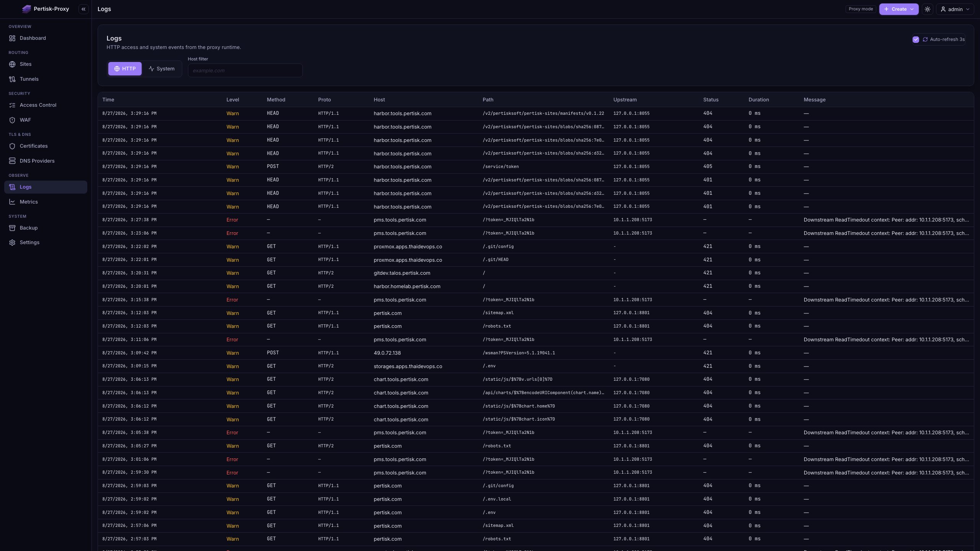Image resolution: width=980 pixels, height=551 pixels.
Task: Click timestamp 3:27:38 PM Error row
Action: (129, 220)
